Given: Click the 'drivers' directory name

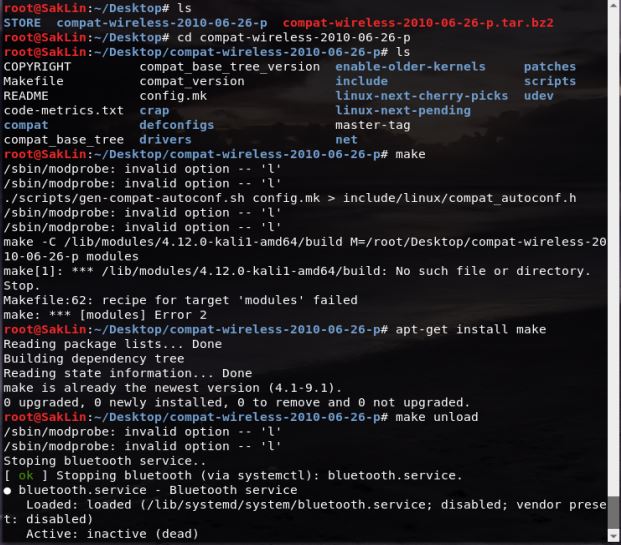Looking at the screenshot, I should (x=165, y=139).
